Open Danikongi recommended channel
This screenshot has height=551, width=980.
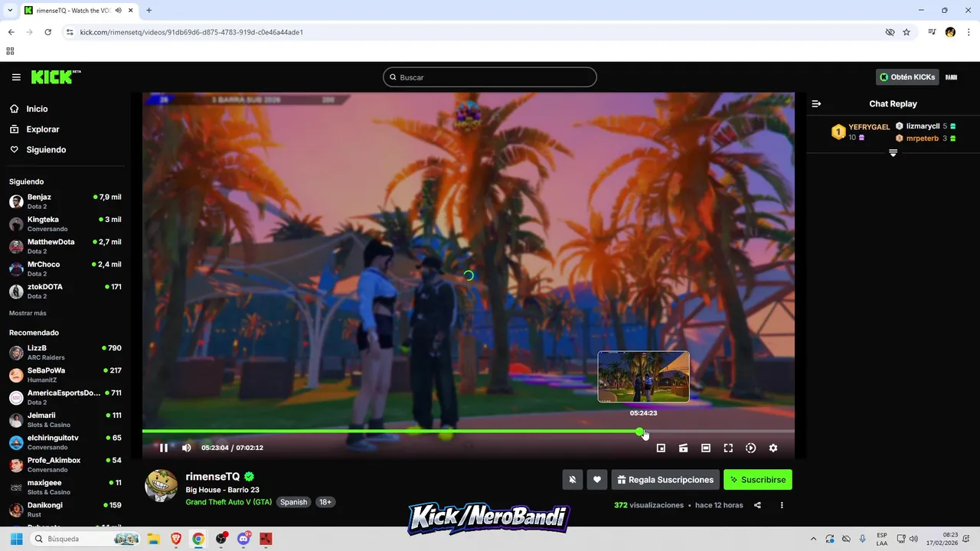(64, 510)
